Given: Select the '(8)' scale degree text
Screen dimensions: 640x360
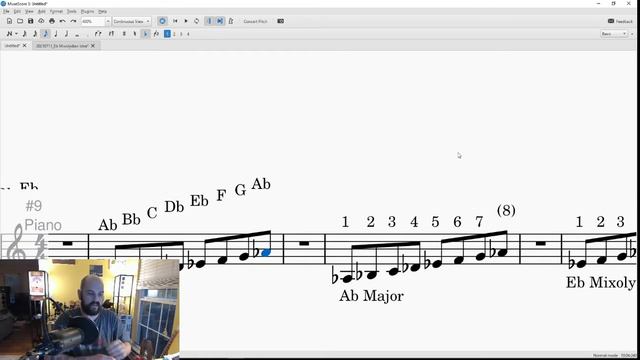Looking at the screenshot, I should click(506, 210).
